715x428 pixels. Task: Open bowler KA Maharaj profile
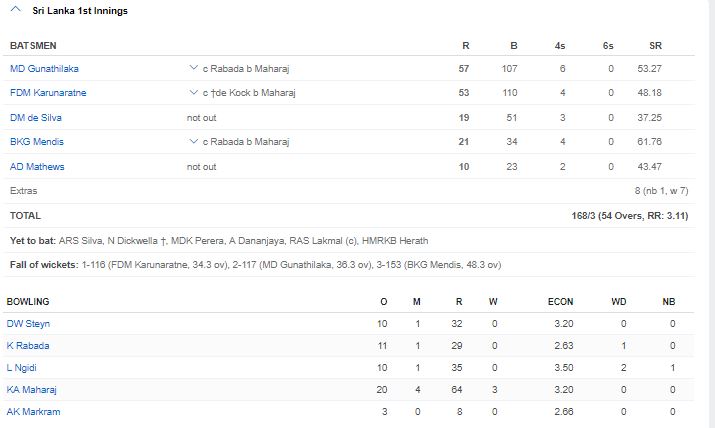[x=31, y=390]
